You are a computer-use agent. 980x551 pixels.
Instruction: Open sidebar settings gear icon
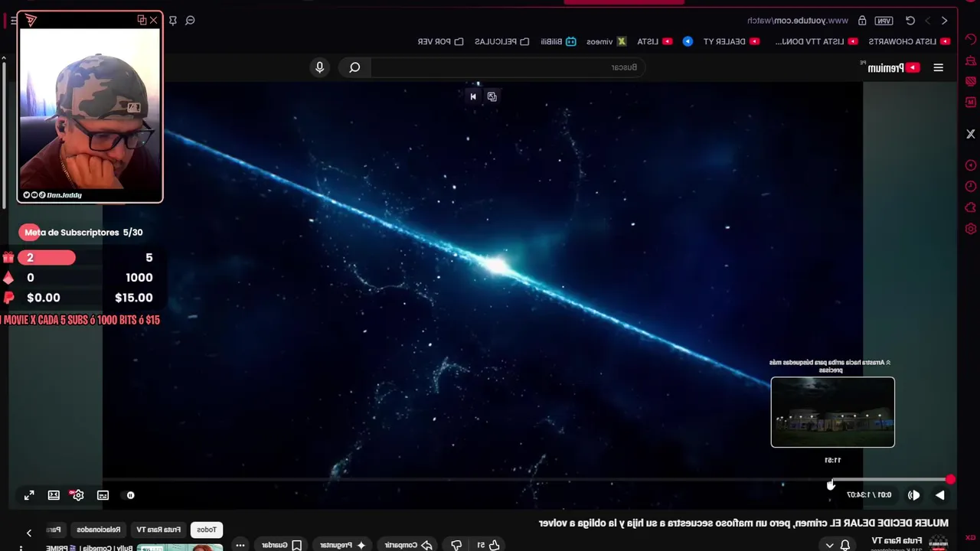click(971, 229)
